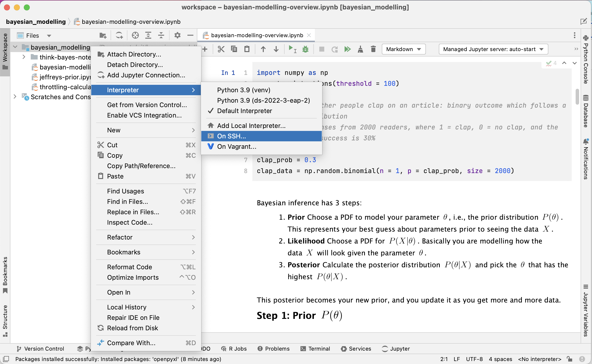Toggle the Workspace side panel tab
This screenshot has width=592, height=364.
(x=5, y=52)
